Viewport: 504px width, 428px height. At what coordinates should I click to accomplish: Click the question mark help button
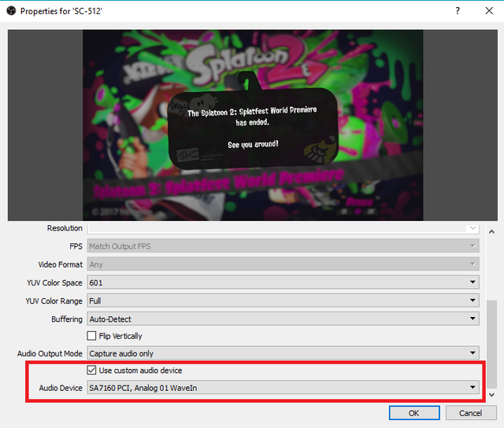click(458, 11)
